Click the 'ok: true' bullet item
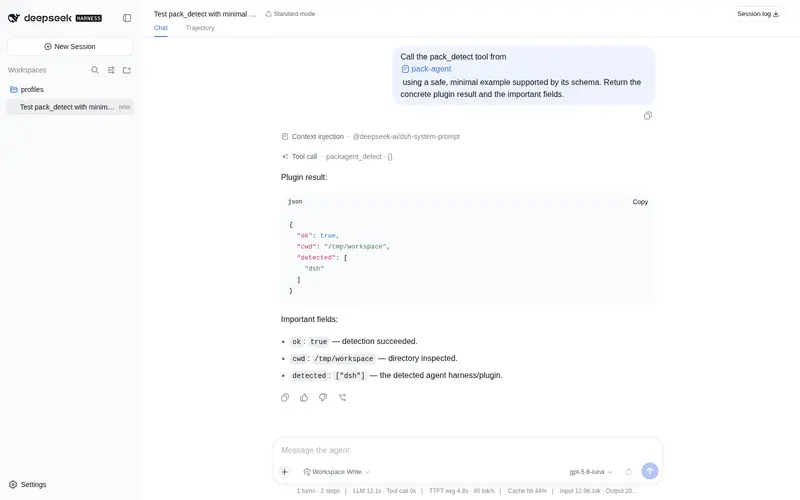This screenshot has width=800, height=500. pos(354,341)
